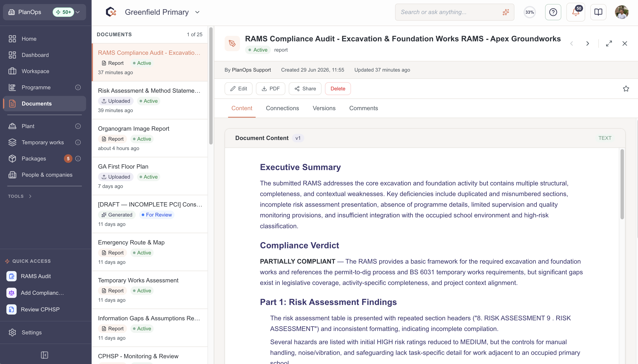Open the help question mark icon
Image resolution: width=638 pixels, height=364 pixels.
click(553, 12)
